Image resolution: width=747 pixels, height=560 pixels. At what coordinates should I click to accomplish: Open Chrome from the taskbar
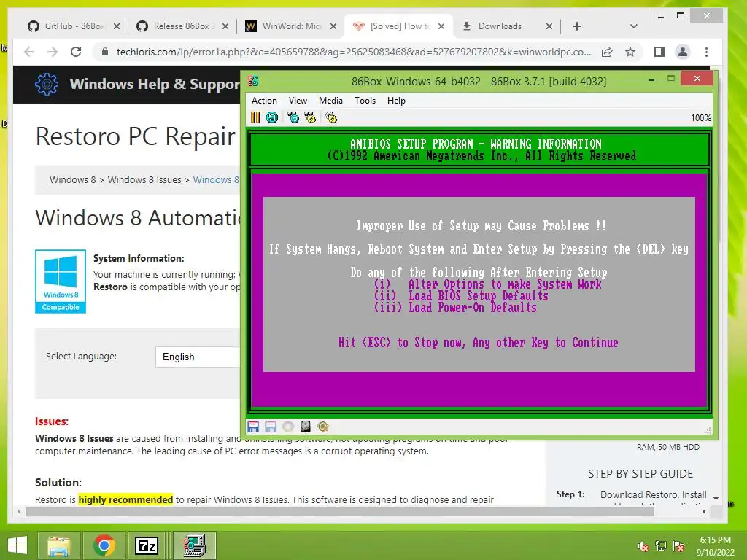click(x=104, y=545)
